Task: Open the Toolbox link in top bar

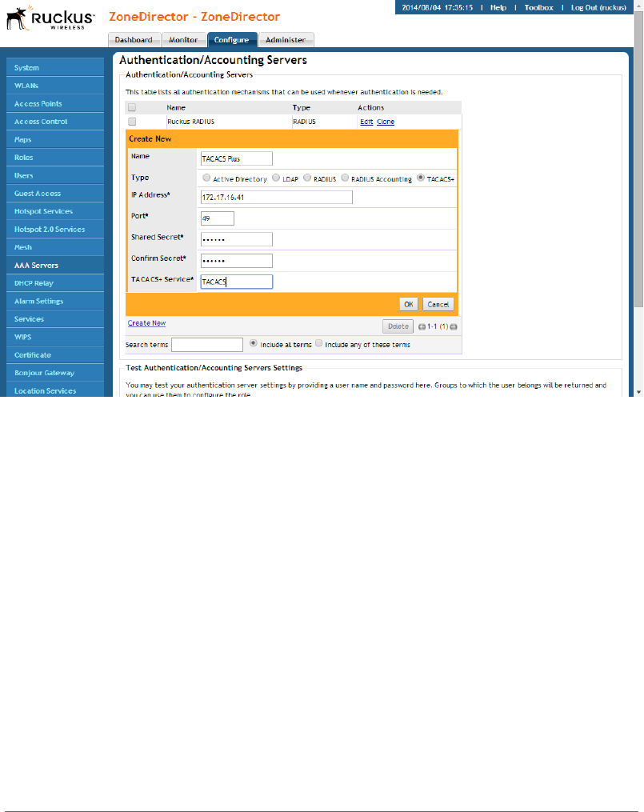Action: click(x=539, y=8)
